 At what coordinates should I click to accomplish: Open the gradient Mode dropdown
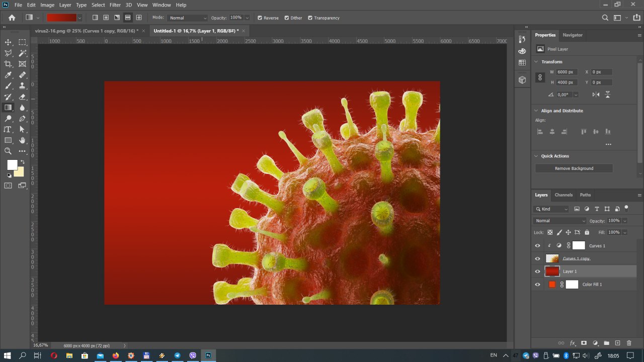187,18
